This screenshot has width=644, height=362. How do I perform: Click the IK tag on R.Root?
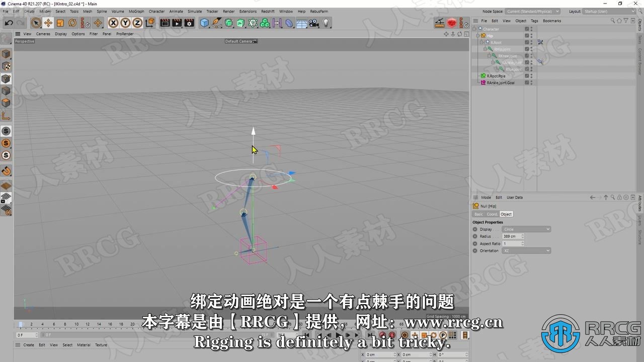(x=540, y=42)
